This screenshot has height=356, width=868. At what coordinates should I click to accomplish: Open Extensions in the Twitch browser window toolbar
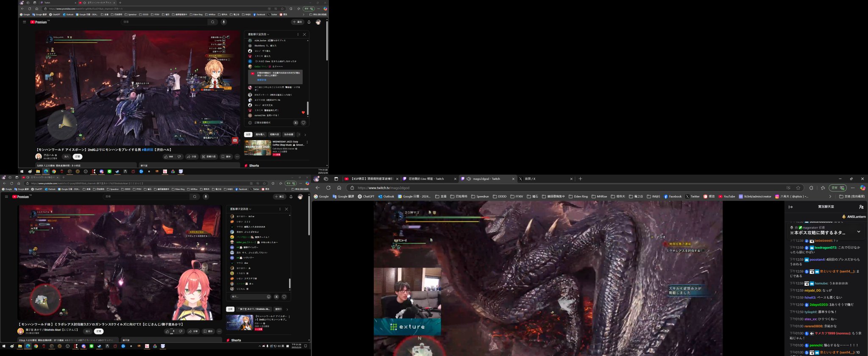point(811,188)
